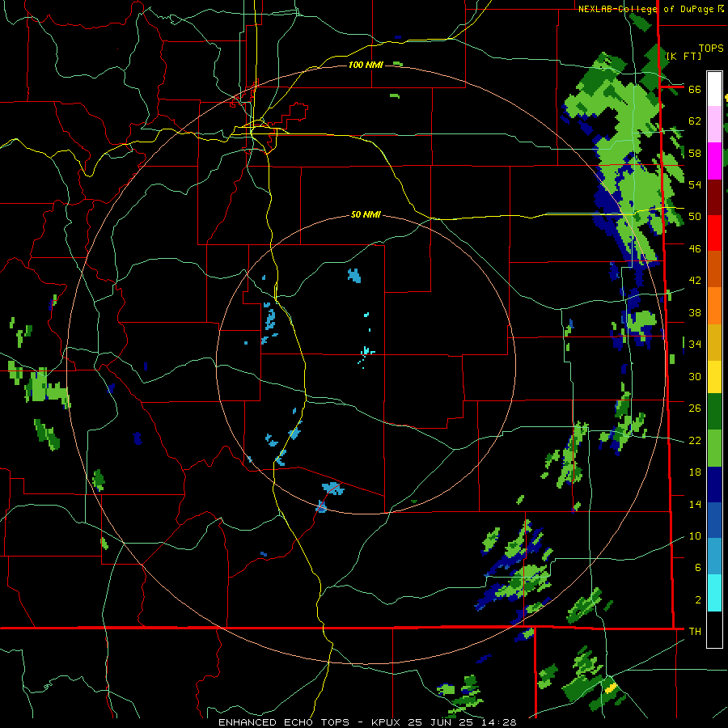This screenshot has height=728, width=728.
Task: Select the 62 label on the tops scale
Action: tap(695, 121)
